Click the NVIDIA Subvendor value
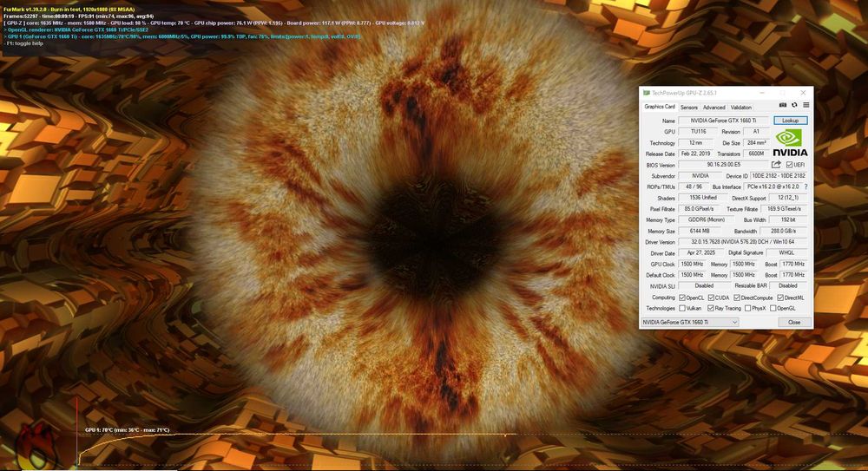868x471 pixels. click(x=700, y=176)
